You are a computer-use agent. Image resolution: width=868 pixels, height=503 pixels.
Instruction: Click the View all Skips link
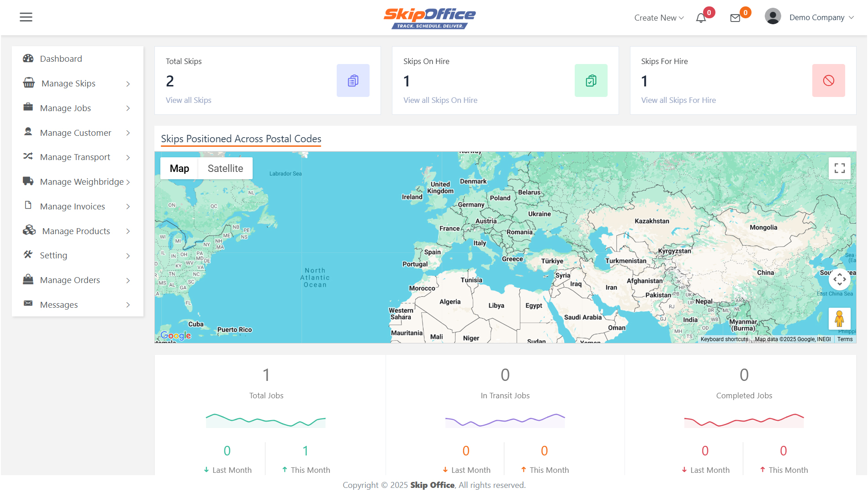pos(188,100)
